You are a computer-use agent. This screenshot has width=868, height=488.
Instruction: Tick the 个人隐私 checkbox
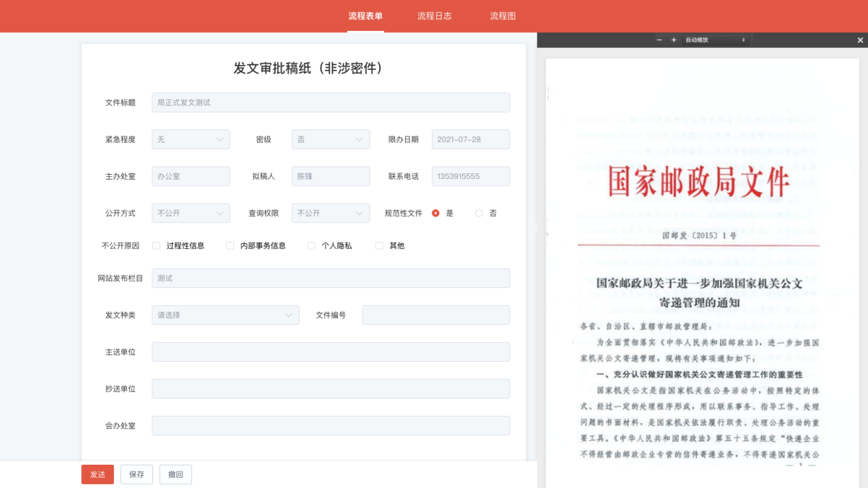click(x=311, y=245)
